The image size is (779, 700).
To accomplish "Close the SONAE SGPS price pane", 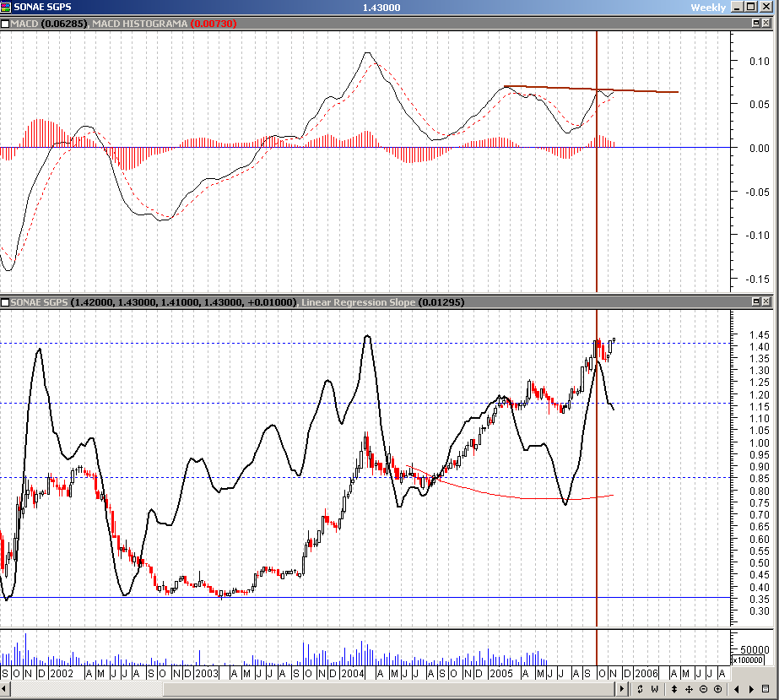I will pos(766,301).
